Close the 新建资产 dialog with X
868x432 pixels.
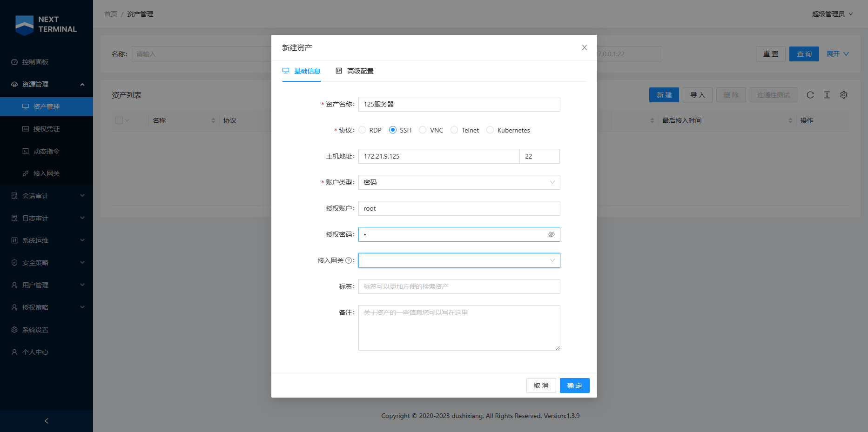pos(585,47)
